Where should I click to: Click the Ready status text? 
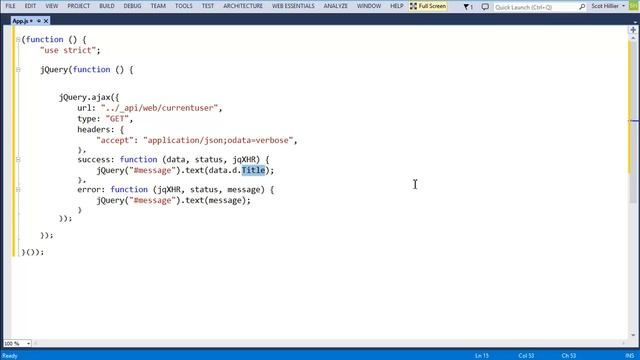pyautogui.click(x=10, y=356)
